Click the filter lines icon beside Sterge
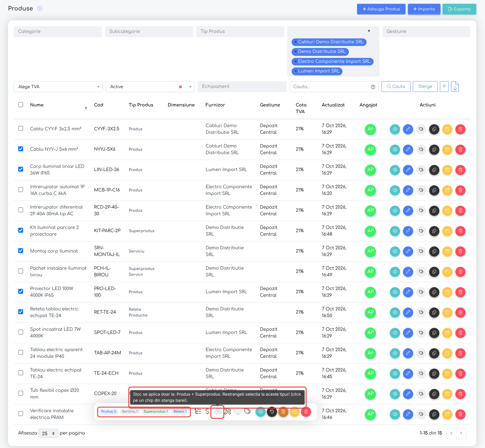The width and height of the screenshot is (485, 448). (444, 87)
